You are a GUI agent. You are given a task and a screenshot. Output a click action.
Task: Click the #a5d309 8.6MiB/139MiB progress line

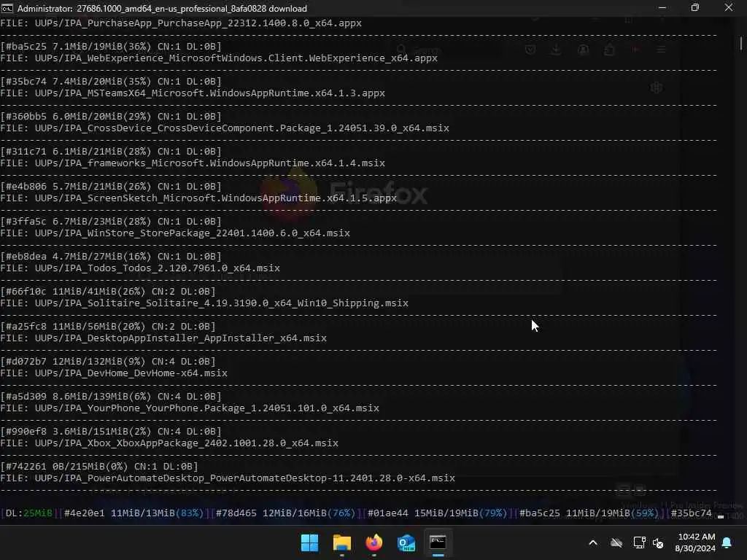(111, 396)
